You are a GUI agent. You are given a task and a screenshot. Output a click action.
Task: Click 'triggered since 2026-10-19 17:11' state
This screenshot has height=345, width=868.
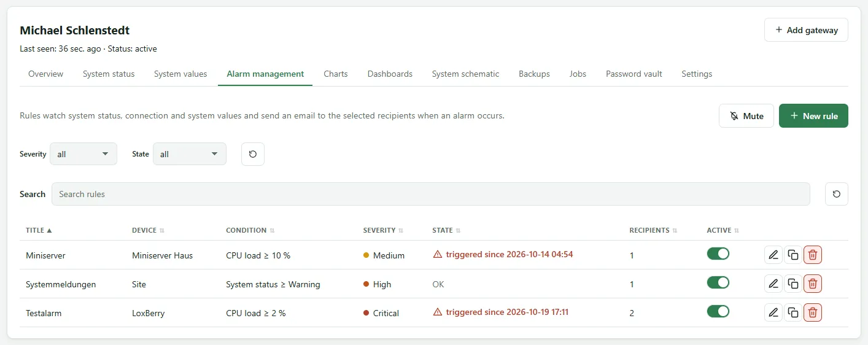[x=507, y=312]
